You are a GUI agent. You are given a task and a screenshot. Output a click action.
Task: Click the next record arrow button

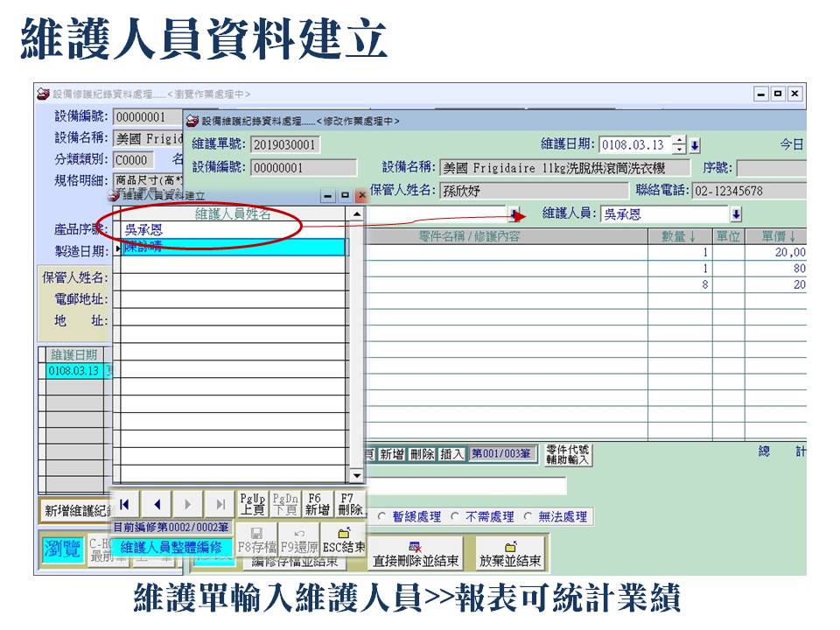[188, 504]
